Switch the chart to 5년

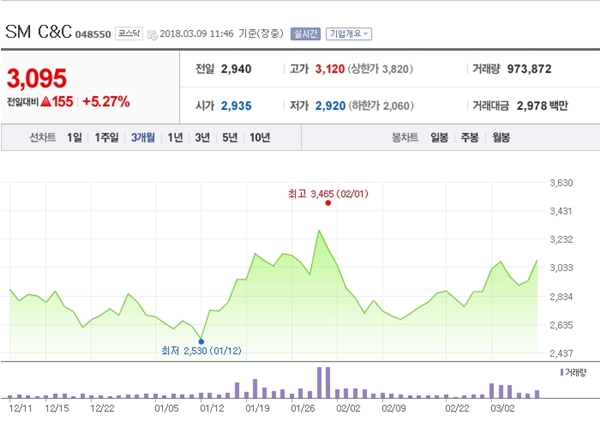coord(230,137)
